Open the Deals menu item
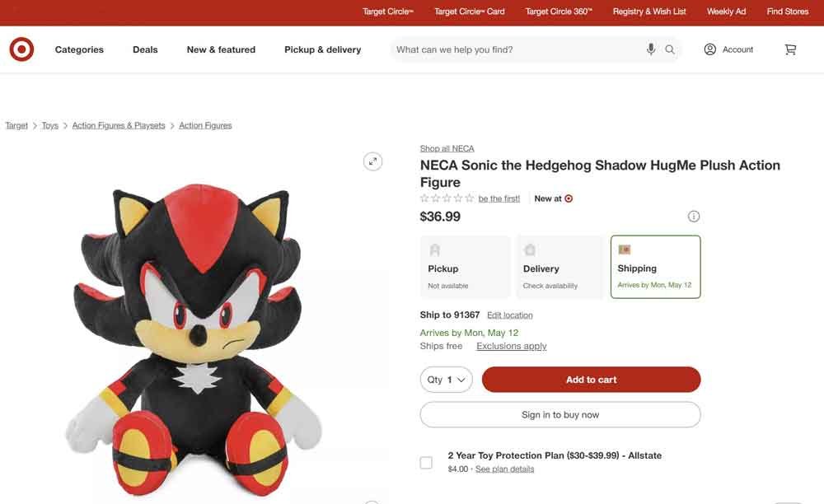 pos(145,49)
